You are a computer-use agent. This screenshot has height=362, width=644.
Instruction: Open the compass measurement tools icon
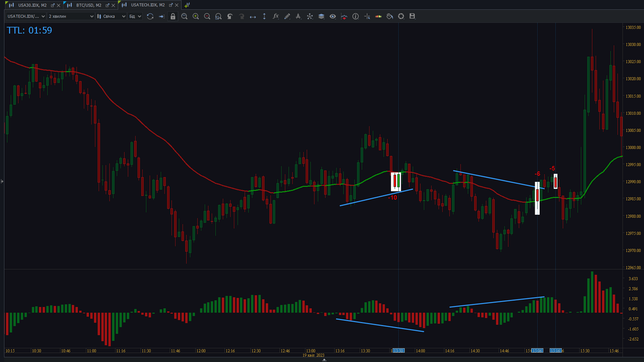point(298,16)
